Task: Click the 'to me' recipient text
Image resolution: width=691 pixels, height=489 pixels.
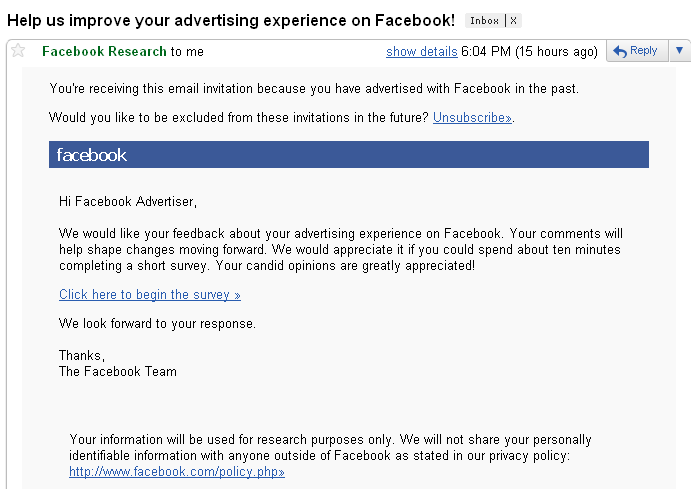Action: 187,52
